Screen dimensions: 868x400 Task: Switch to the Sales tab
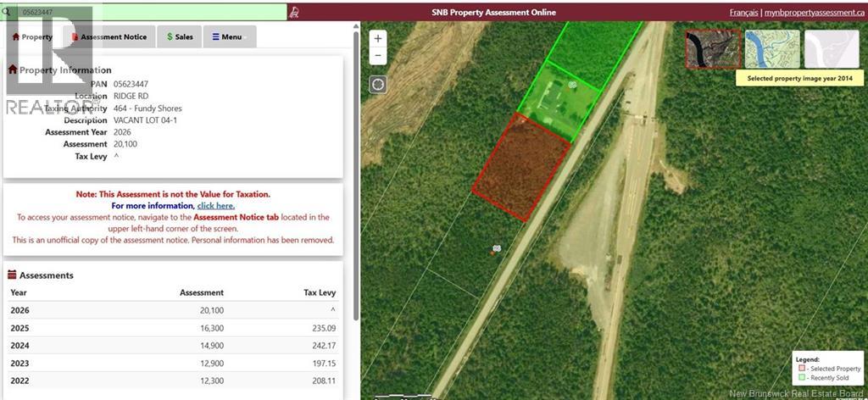pos(180,37)
